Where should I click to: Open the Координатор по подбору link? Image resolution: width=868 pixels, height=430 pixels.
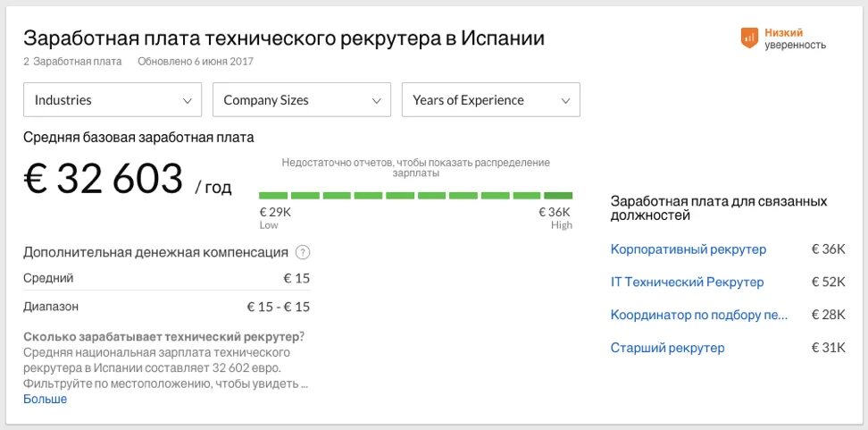[699, 315]
